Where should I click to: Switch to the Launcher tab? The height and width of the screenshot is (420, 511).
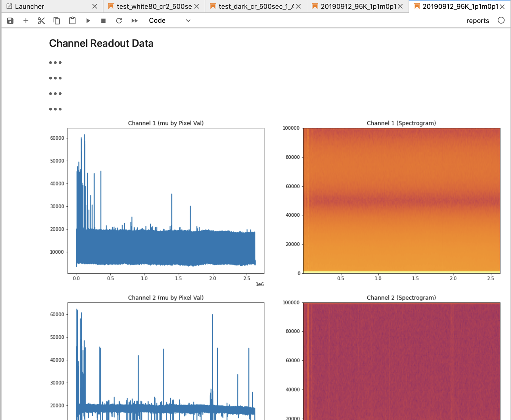pos(30,6)
